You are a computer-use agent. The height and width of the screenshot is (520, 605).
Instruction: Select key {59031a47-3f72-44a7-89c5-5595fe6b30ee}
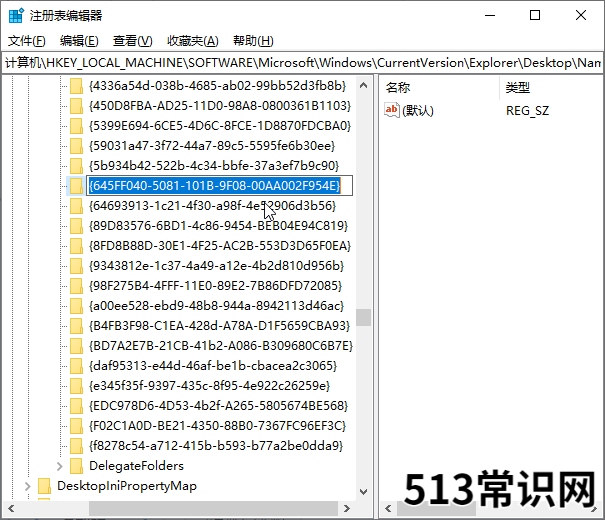click(x=212, y=146)
